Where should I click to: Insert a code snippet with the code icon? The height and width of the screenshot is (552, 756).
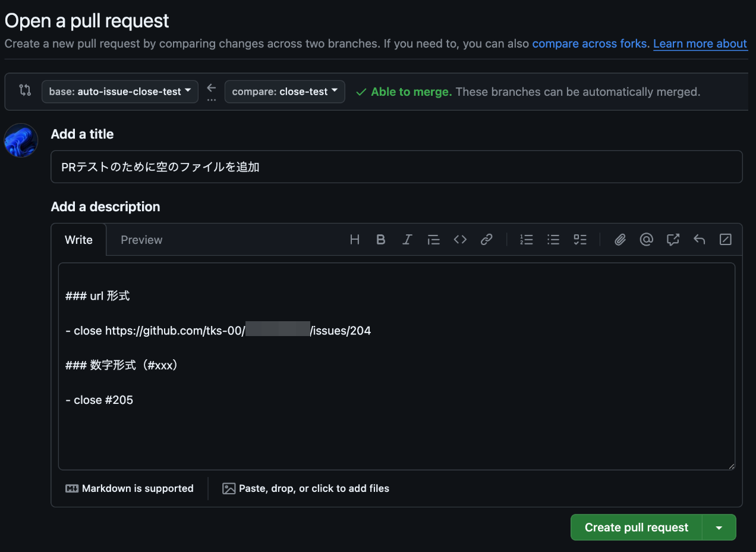pyautogui.click(x=460, y=239)
